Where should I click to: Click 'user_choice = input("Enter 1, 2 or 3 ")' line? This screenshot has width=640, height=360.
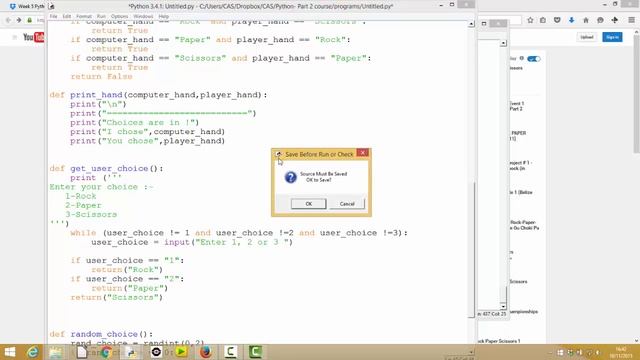tap(192, 242)
